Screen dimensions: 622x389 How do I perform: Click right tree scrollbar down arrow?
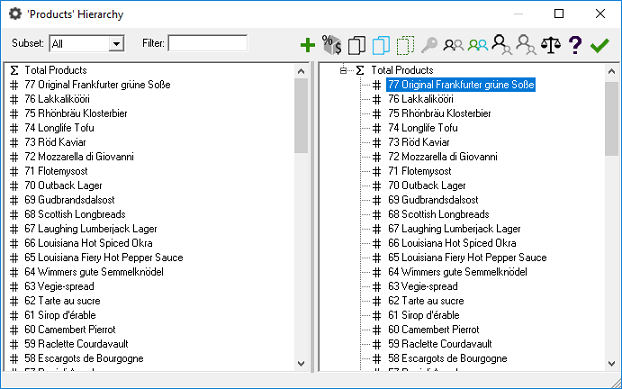pos(611,363)
